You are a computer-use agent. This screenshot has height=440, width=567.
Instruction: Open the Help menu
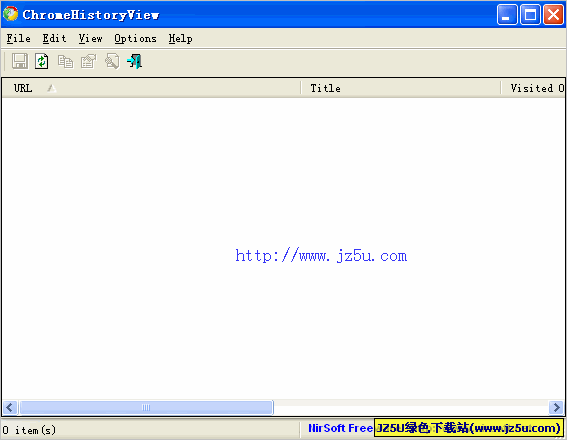180,38
